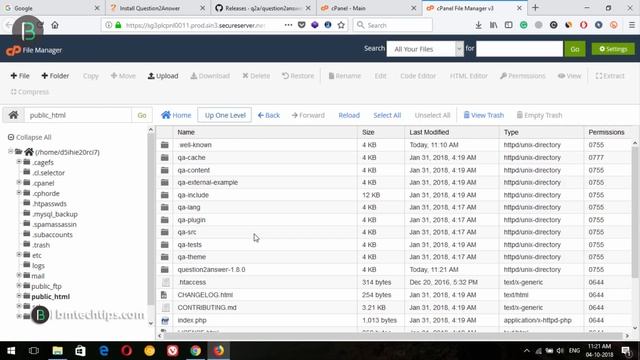Click the Compress toolbar button
This screenshot has height=360, width=640.
(x=30, y=92)
